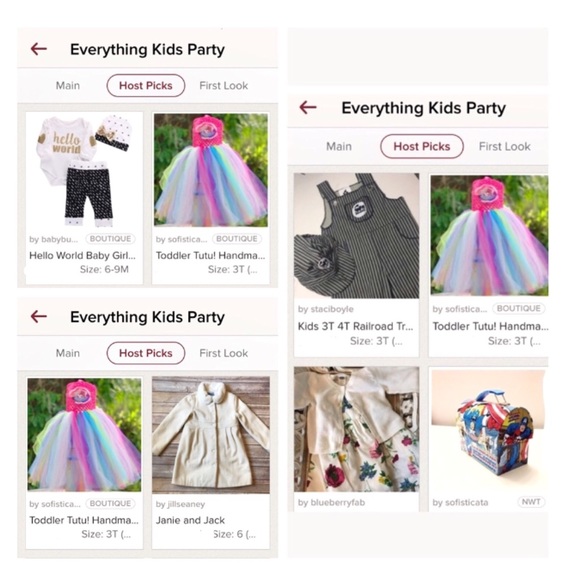
Task: Select Main tab in bottom-left screenshot
Action: [x=68, y=353]
